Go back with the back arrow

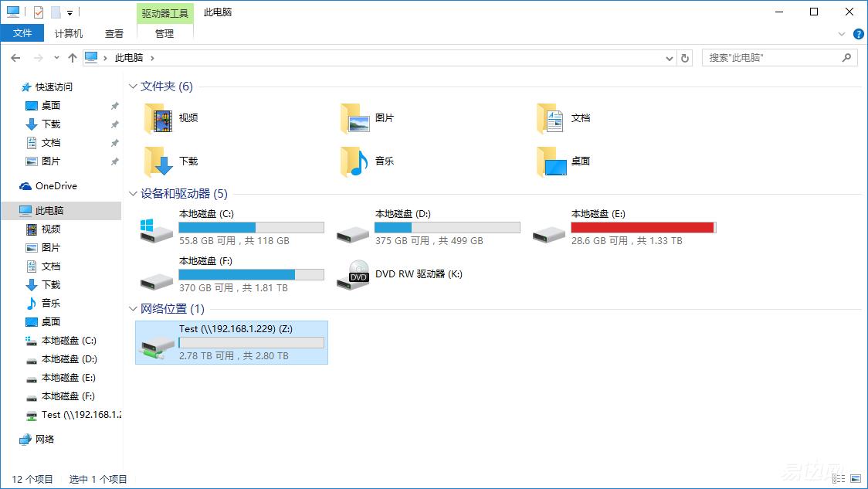(15, 58)
